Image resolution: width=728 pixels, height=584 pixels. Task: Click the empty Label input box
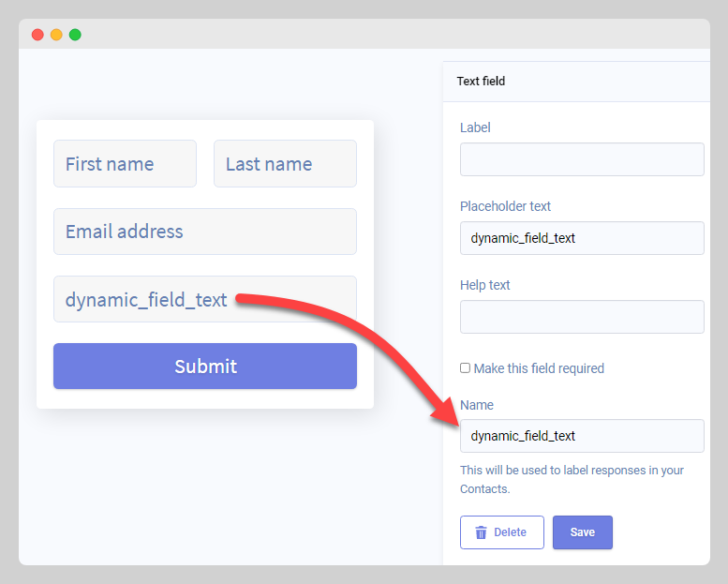(x=581, y=159)
